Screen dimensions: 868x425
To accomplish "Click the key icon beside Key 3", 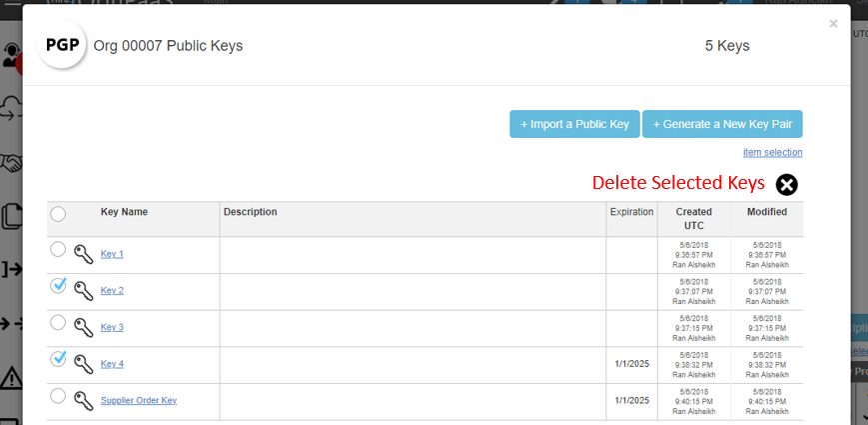I will [83, 327].
